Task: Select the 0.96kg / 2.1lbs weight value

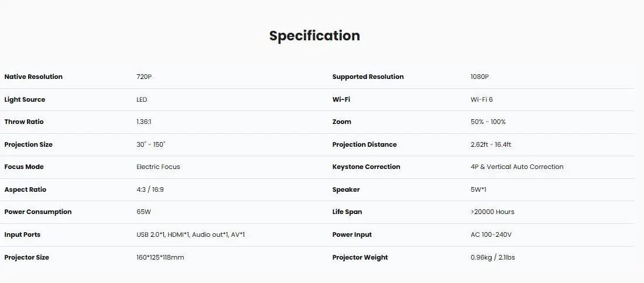Action: point(493,257)
